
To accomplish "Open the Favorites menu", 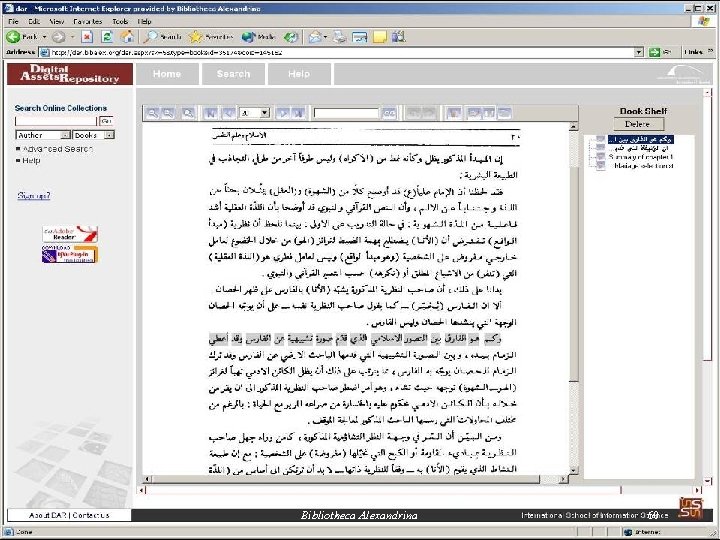I will click(x=88, y=21).
